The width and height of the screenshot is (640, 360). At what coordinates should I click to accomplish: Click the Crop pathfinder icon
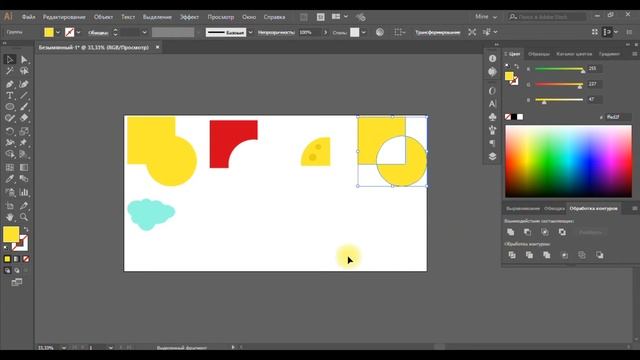tap(564, 255)
